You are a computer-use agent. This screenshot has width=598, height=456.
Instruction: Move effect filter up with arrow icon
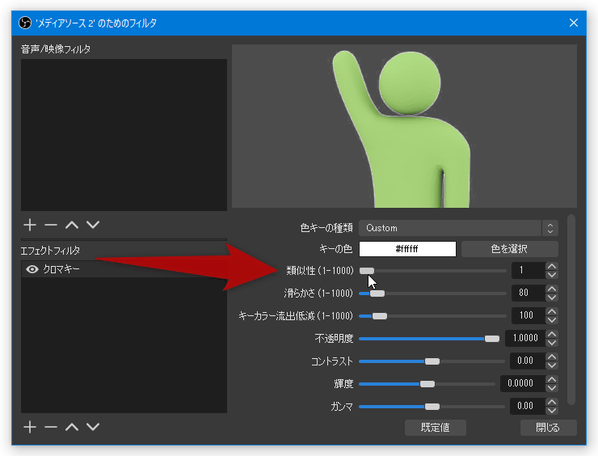72,427
